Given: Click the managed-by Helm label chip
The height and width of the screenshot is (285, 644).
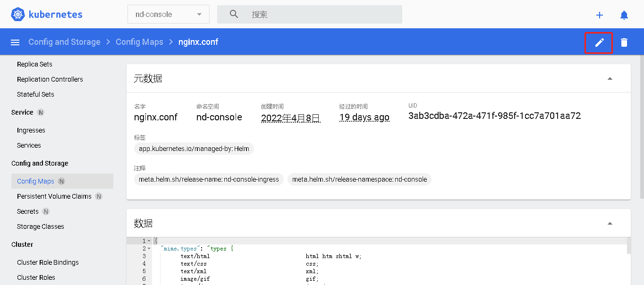Looking at the screenshot, I should coord(194,149).
